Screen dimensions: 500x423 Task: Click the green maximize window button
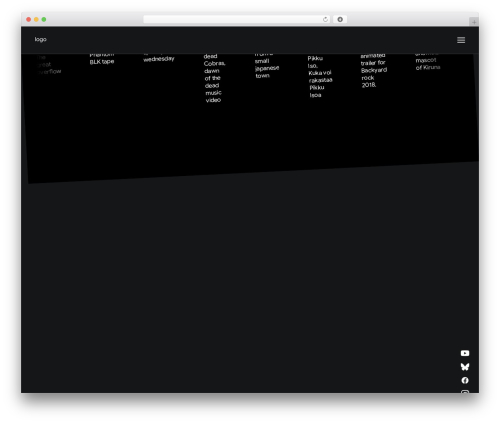44,19
